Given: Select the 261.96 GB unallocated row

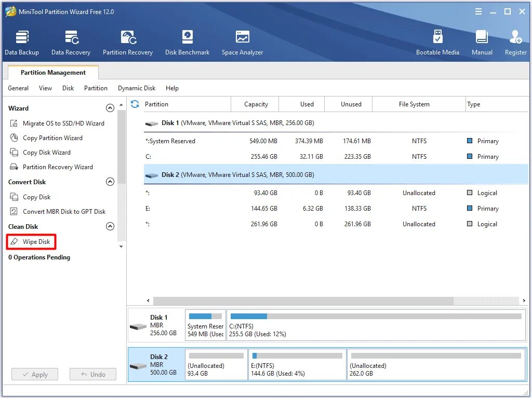Looking at the screenshot, I should [x=336, y=224].
